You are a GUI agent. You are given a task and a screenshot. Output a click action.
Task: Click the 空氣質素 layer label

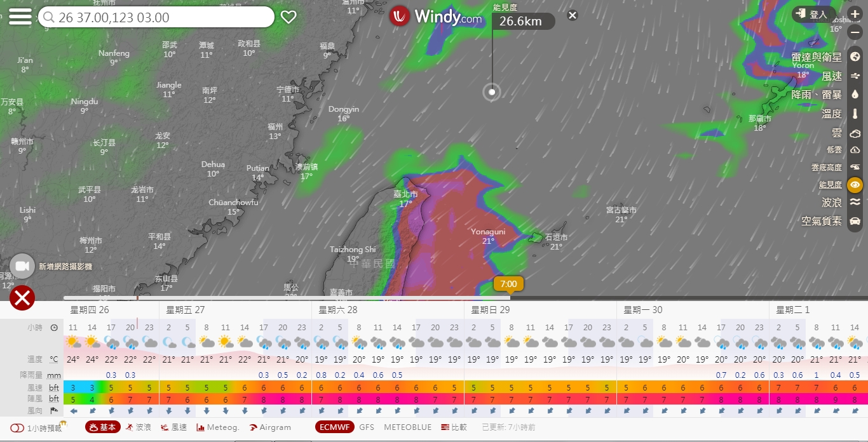click(822, 221)
